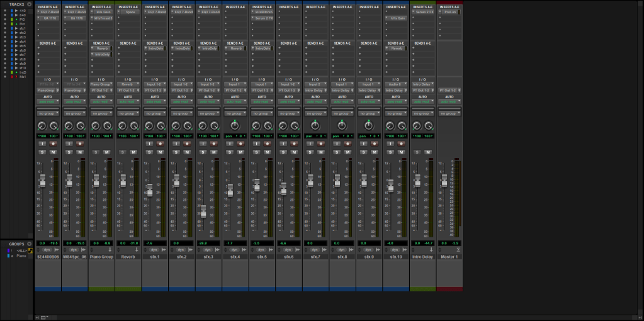Solo the SE4400B06 track
644x321 pixels.
(43, 152)
